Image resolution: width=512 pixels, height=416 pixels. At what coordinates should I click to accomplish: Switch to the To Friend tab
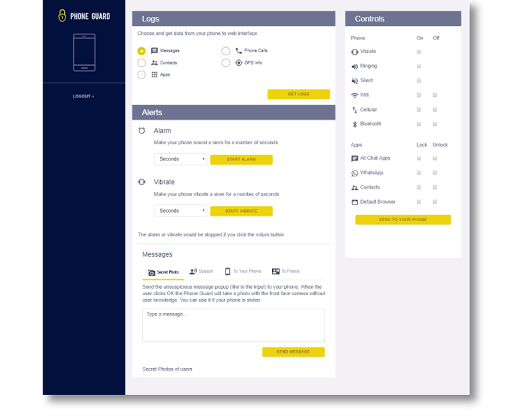click(x=286, y=271)
